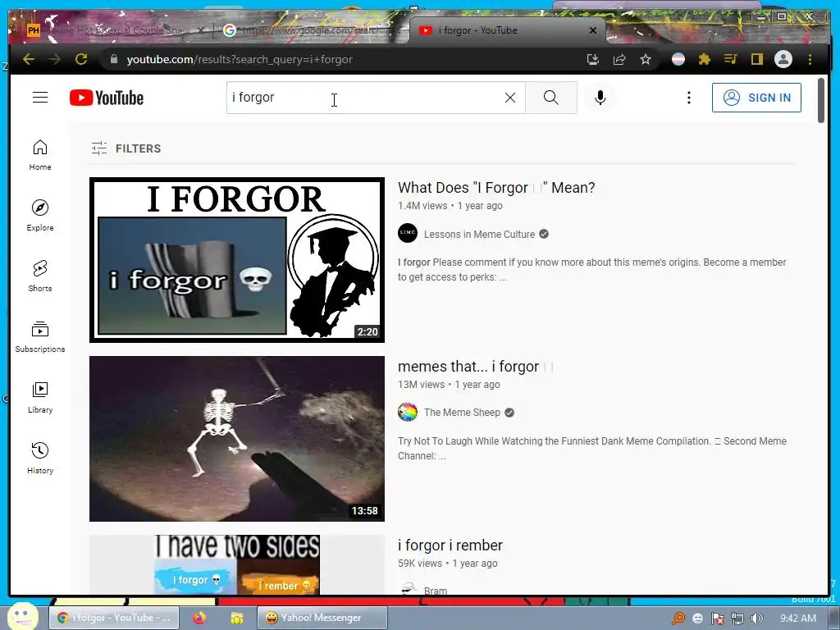Open the Chrome profile avatar
Screen dimensions: 840x630
[783, 59]
